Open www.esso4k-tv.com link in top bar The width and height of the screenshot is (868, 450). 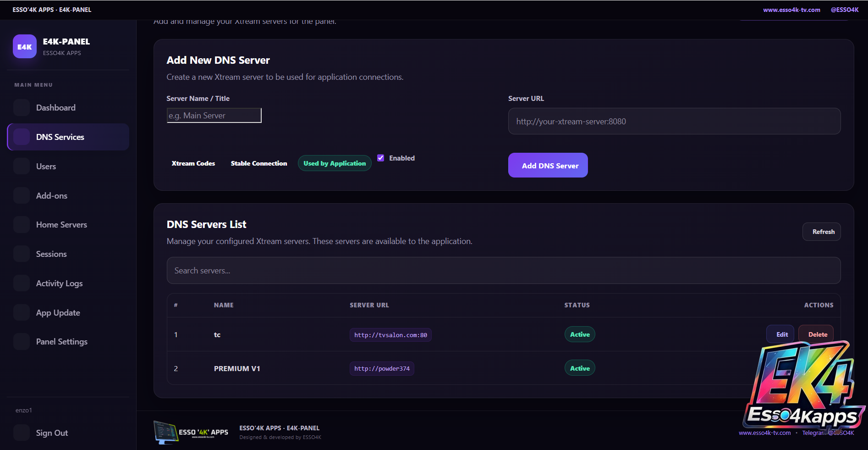(x=791, y=10)
